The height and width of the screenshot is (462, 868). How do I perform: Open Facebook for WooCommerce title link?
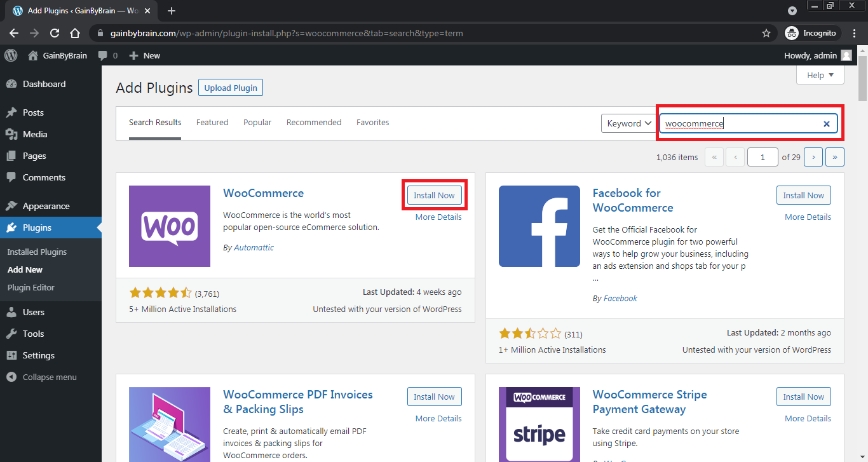(633, 200)
